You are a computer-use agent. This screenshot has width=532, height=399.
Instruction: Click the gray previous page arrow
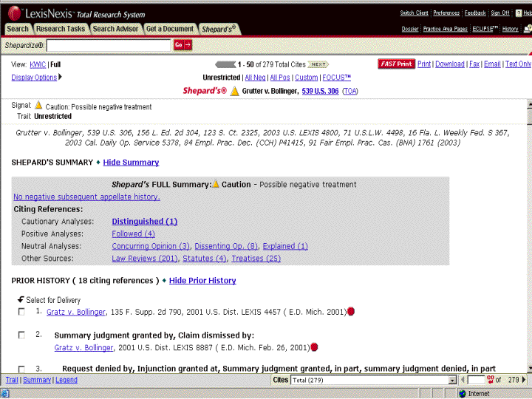click(x=225, y=64)
